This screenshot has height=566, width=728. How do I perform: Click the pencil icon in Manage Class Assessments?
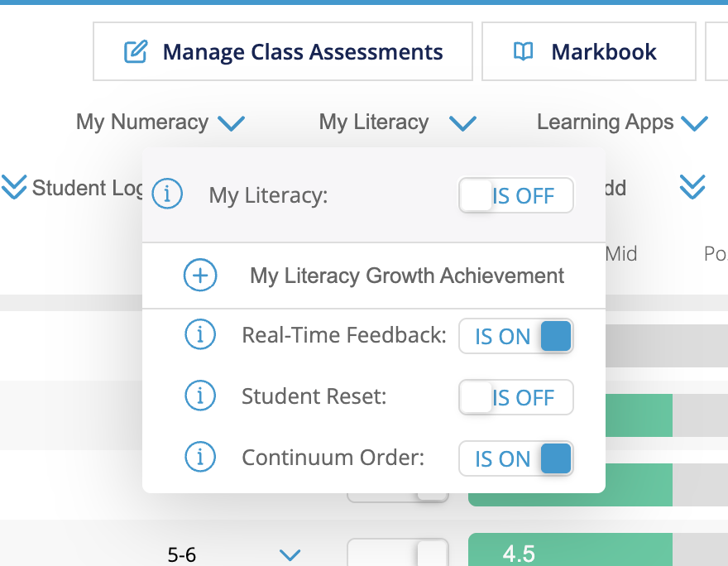(138, 51)
